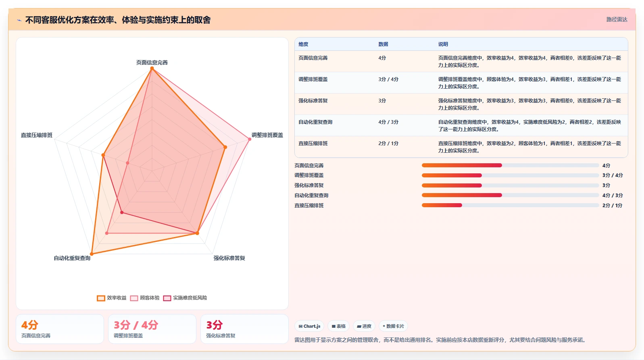This screenshot has height=360, width=644.
Task: Click the 数据卡片 tag chip
Action: coord(393,326)
